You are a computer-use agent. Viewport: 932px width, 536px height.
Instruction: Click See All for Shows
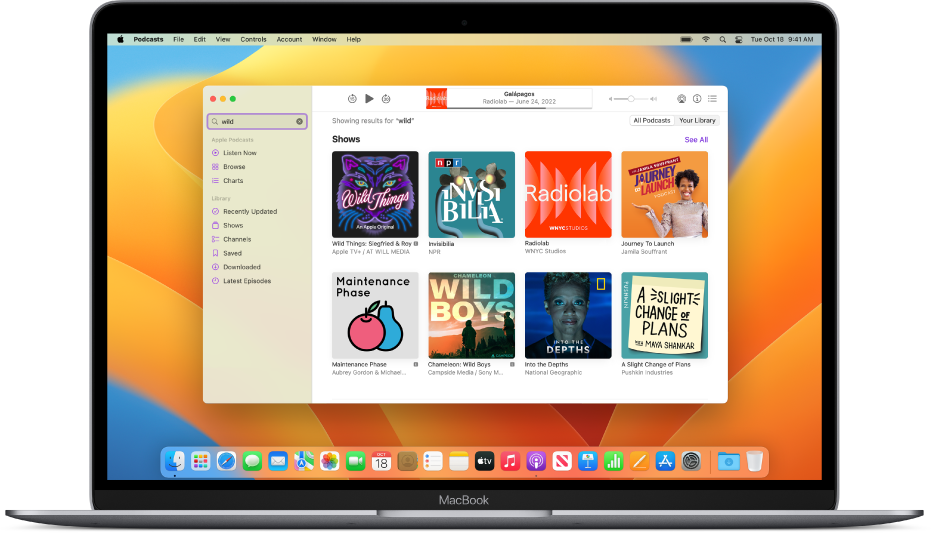click(x=696, y=140)
